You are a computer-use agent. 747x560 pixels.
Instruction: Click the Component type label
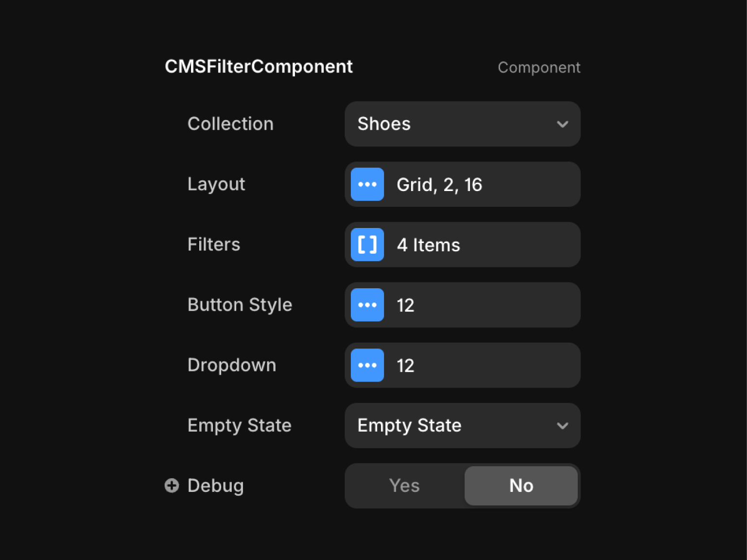tap(539, 67)
